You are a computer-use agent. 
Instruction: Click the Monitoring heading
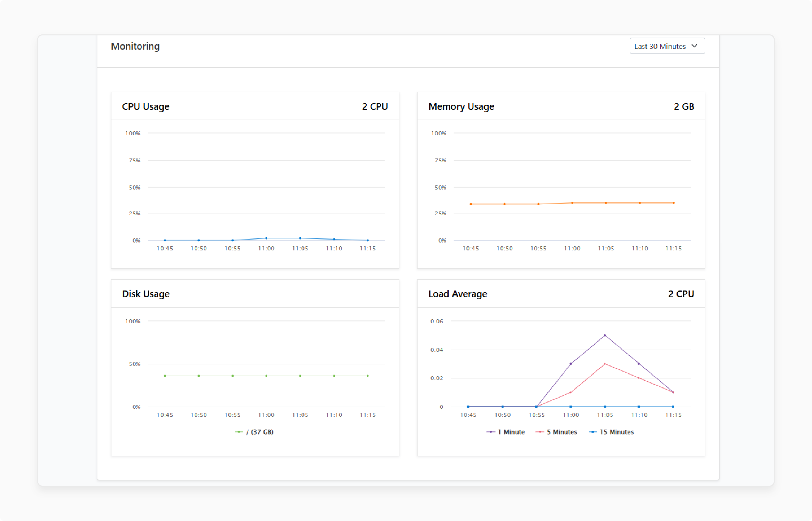coord(135,46)
